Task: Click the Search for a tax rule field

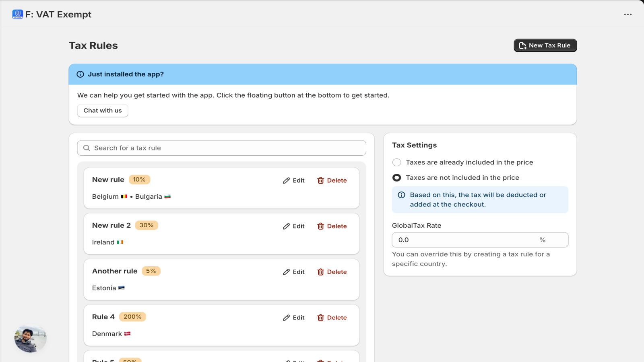Action: coord(221,148)
